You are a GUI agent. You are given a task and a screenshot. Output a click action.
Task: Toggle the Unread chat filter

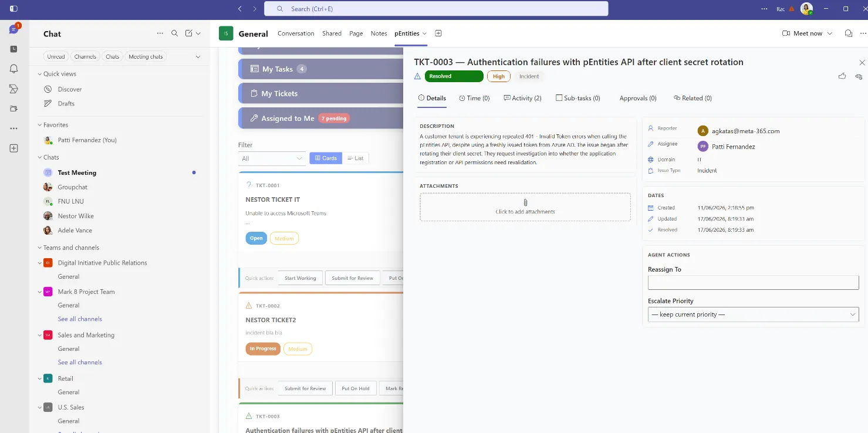pos(56,57)
